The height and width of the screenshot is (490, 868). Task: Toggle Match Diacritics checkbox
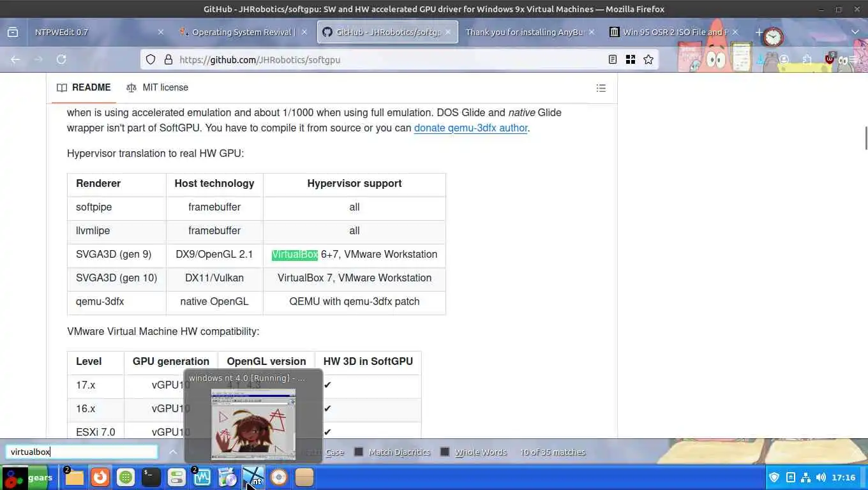[359, 452]
